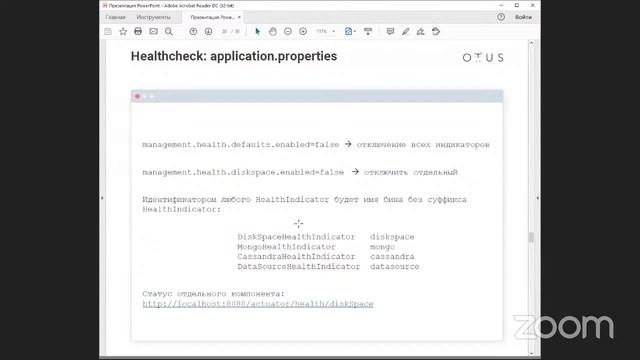
Task: Click the diskSpaceHealthIndicator text
Action: pos(296,237)
